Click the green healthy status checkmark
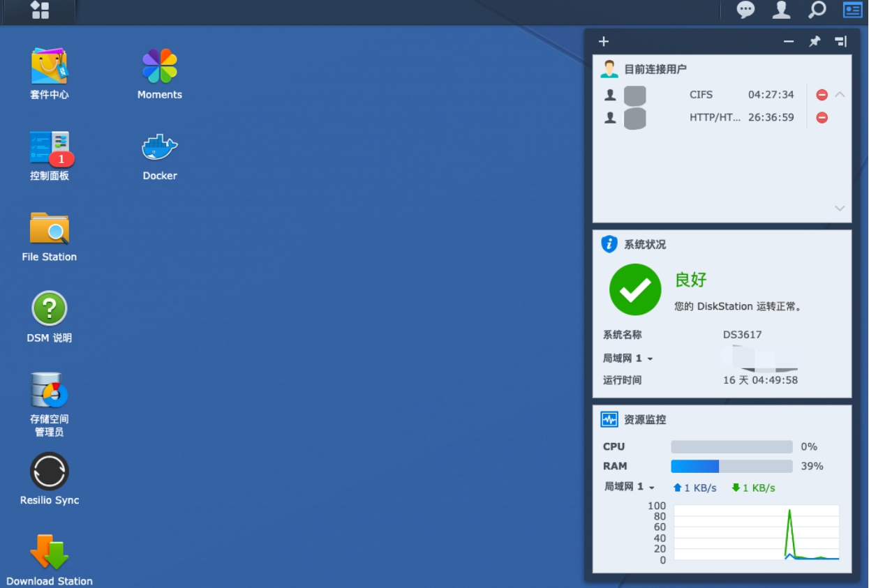Viewport: 869px width, 588px height. (x=635, y=289)
